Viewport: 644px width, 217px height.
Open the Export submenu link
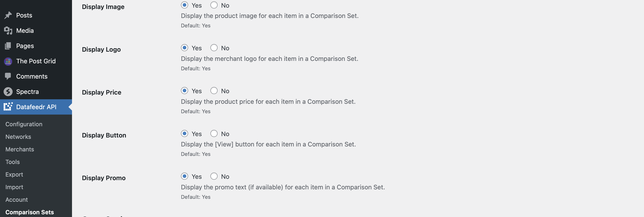[14, 174]
